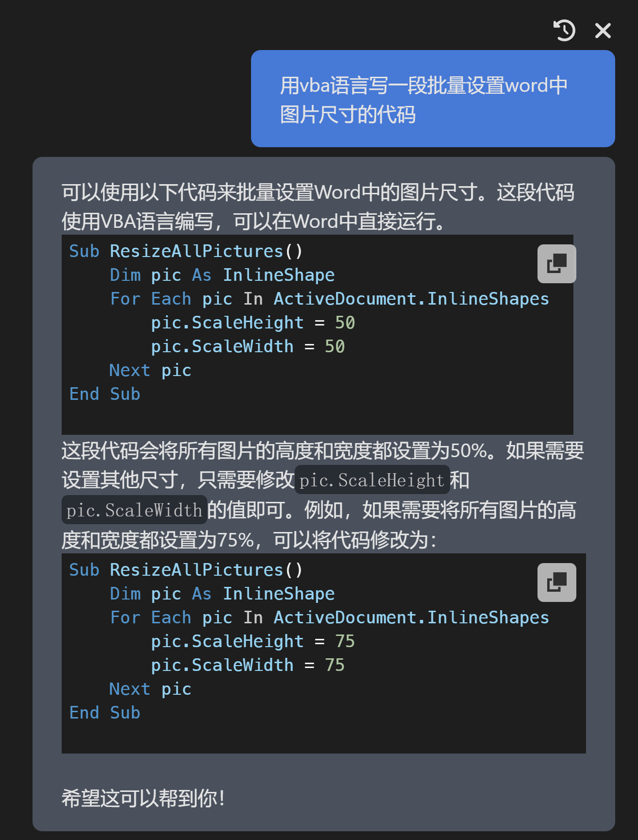This screenshot has height=840, width=638.
Task: Click the inline code pic.ScaleHeight in the explanation
Action: pos(372,480)
